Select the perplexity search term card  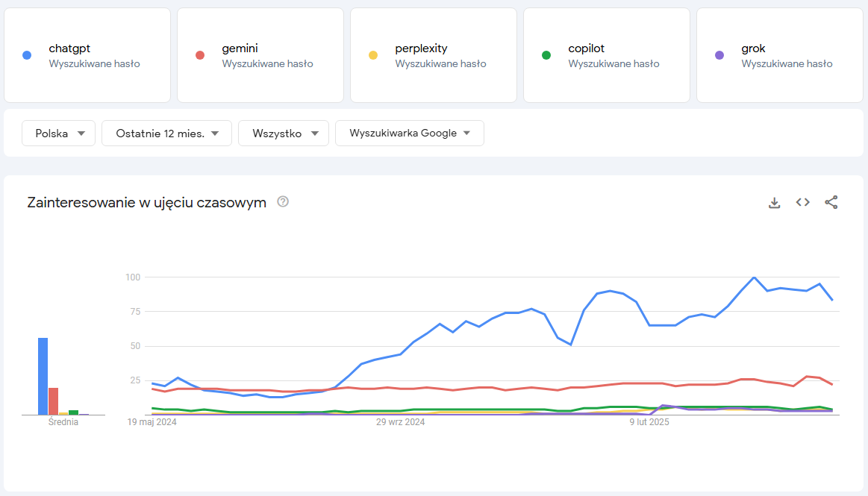[434, 55]
